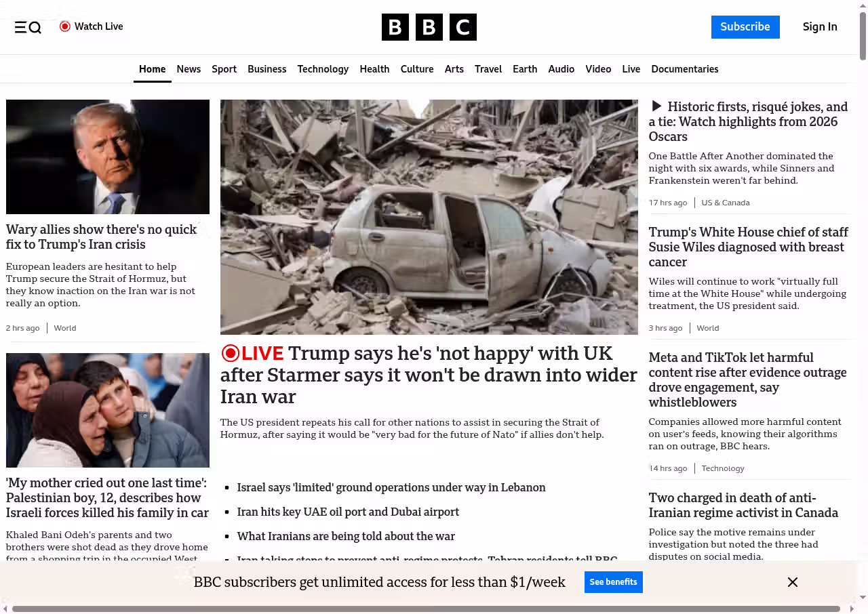This screenshot has height=614, width=868.
Task: Close the subscription banner with X
Action: [x=792, y=582]
